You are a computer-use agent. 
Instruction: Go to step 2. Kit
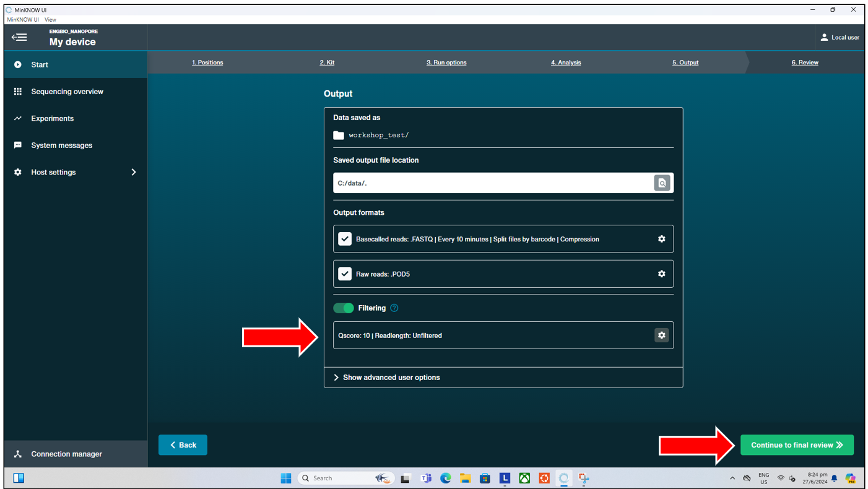(x=327, y=63)
